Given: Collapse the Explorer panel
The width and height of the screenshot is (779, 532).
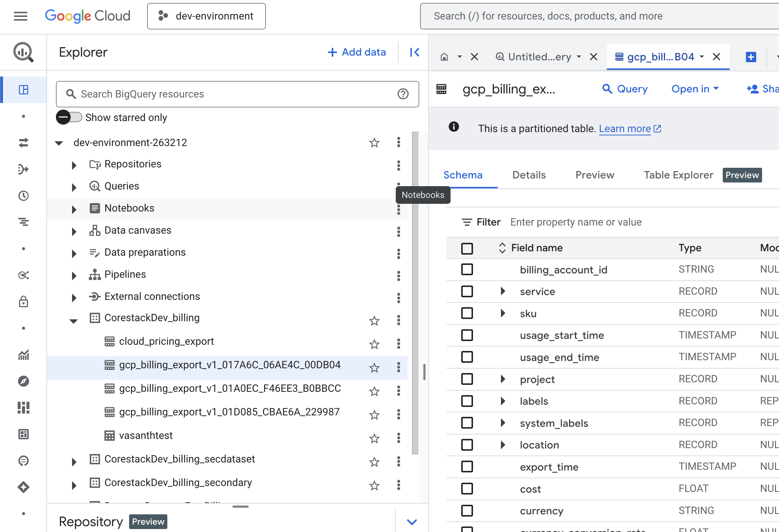Looking at the screenshot, I should click(415, 52).
